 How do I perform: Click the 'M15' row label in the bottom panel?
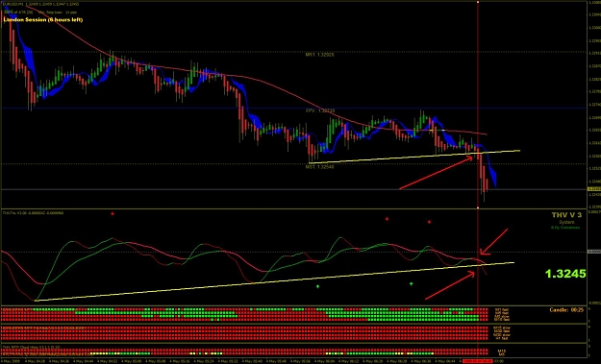(x=502, y=351)
